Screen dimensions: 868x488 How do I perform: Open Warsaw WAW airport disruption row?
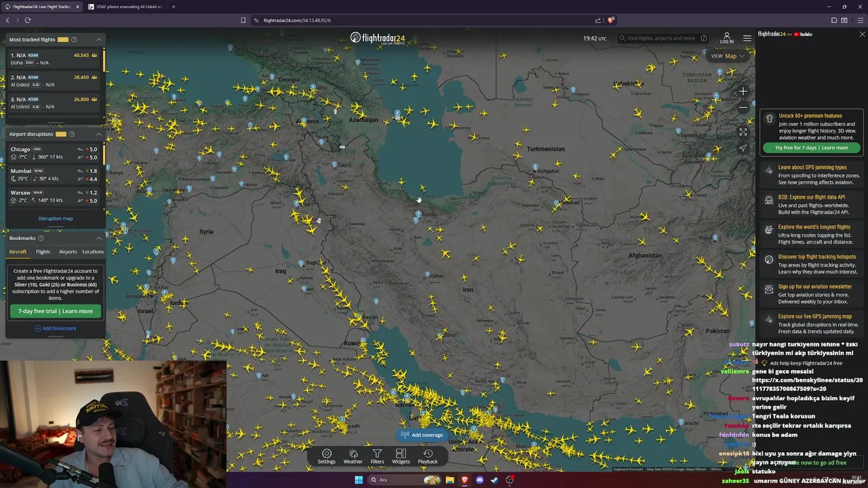click(54, 197)
